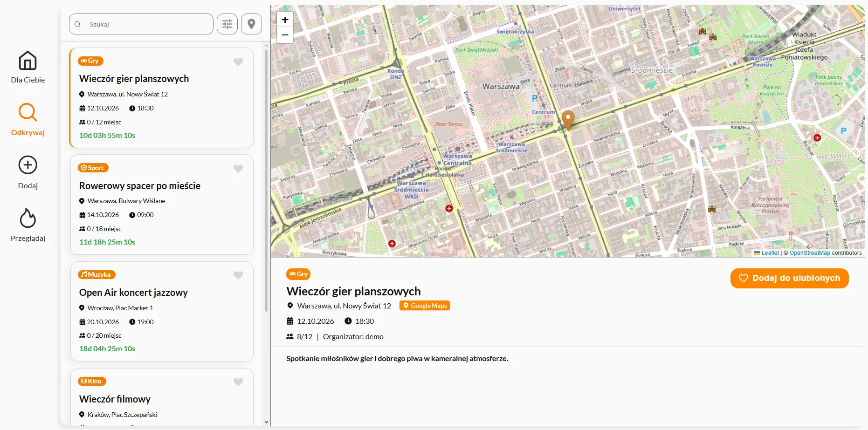Click Gry category badge in the list card
Image resolution: width=868 pixels, height=430 pixels.
[90, 61]
